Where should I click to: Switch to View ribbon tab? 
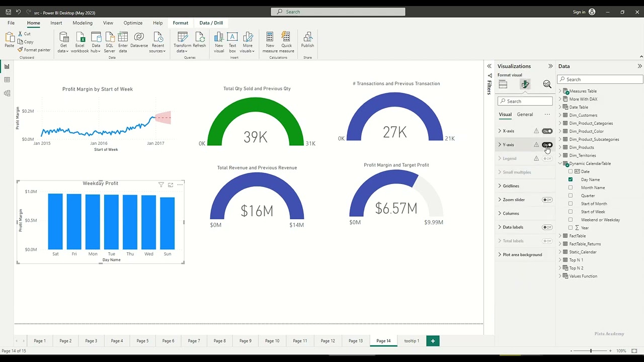click(x=108, y=23)
